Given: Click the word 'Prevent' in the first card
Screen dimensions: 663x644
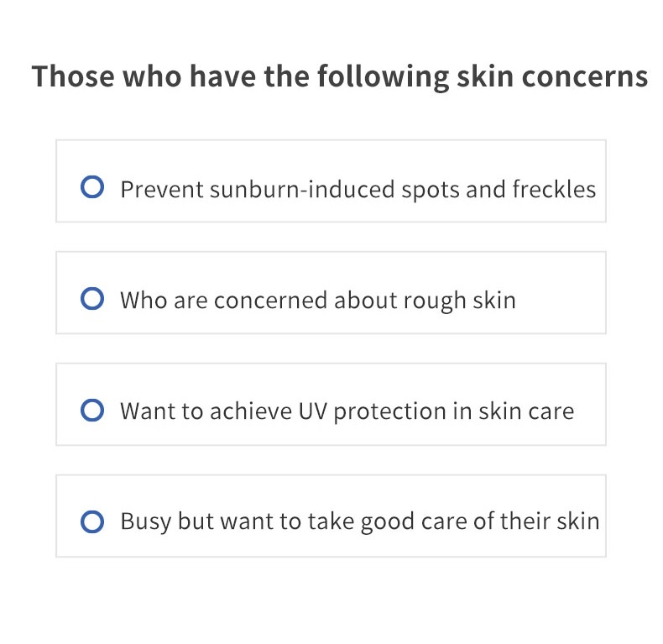Looking at the screenshot, I should [x=162, y=190].
